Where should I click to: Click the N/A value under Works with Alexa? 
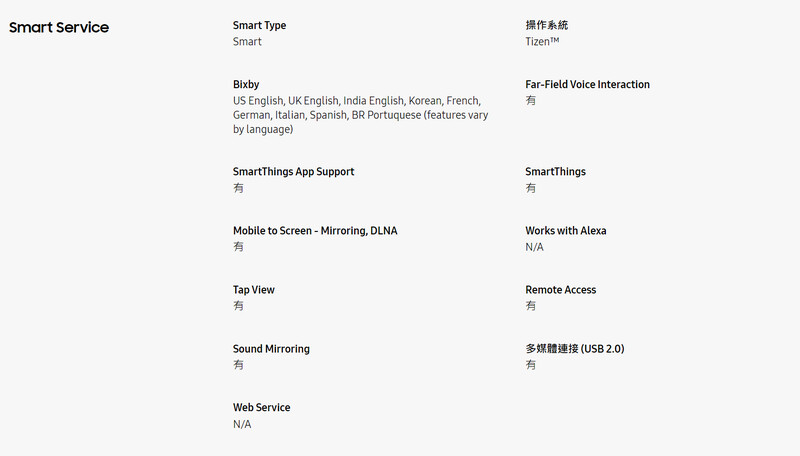click(534, 247)
